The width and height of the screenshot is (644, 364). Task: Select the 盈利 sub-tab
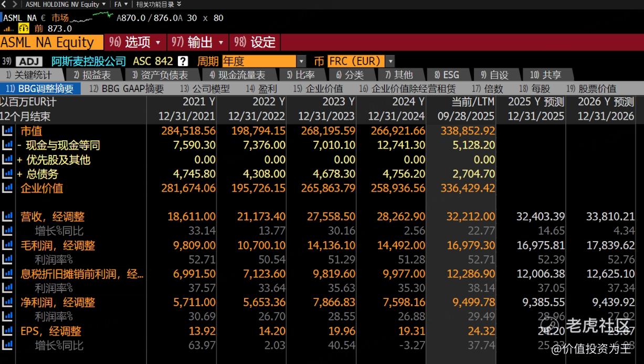tap(261, 89)
